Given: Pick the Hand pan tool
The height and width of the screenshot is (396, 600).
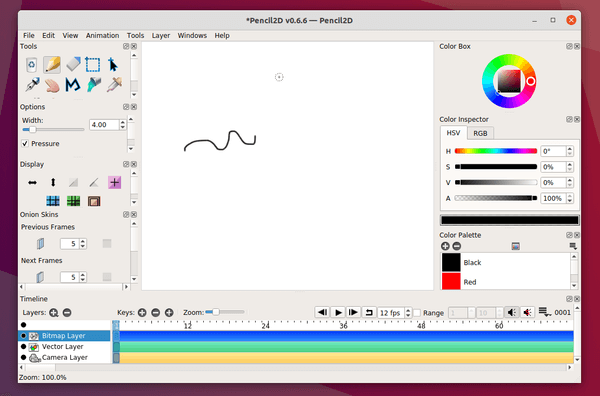Looking at the screenshot, I should point(52,85).
